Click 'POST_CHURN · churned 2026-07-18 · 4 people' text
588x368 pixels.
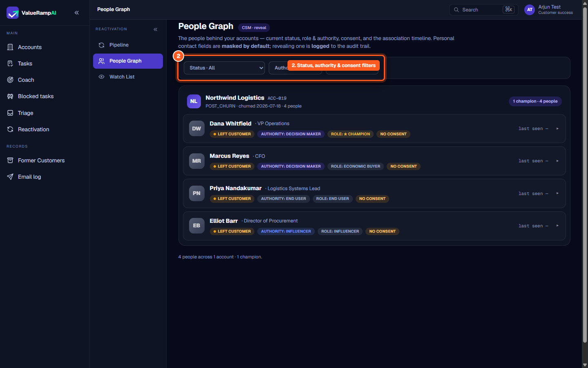pos(254,106)
